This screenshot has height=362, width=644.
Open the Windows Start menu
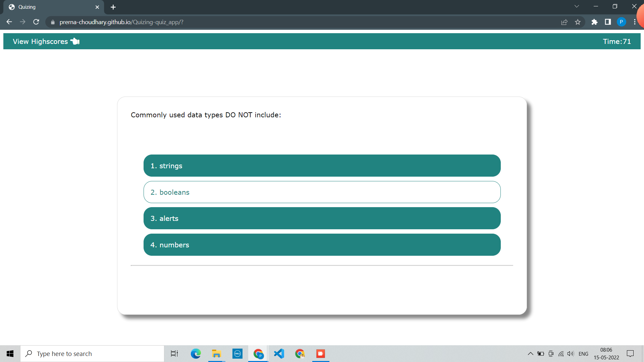pyautogui.click(x=10, y=354)
